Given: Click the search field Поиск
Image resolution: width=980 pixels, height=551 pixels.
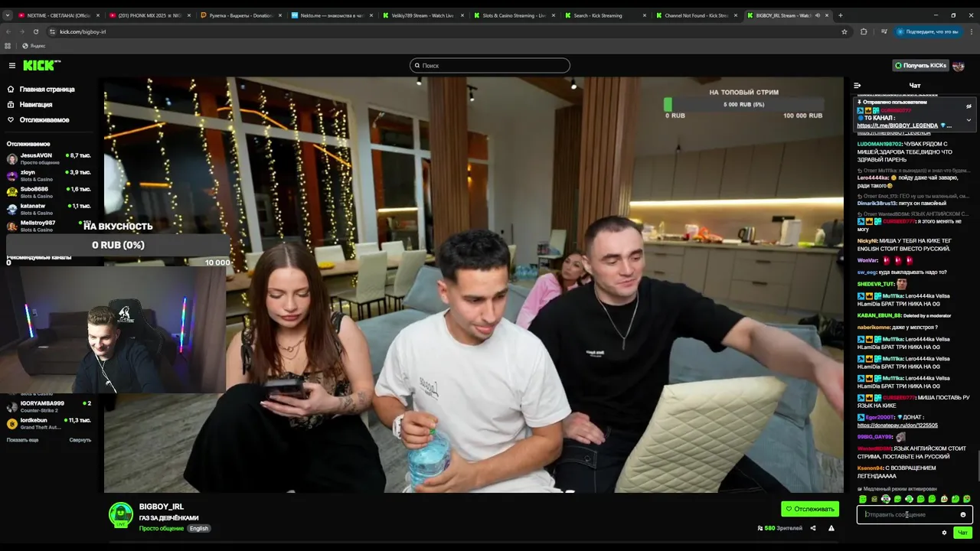Looking at the screenshot, I should tap(490, 66).
